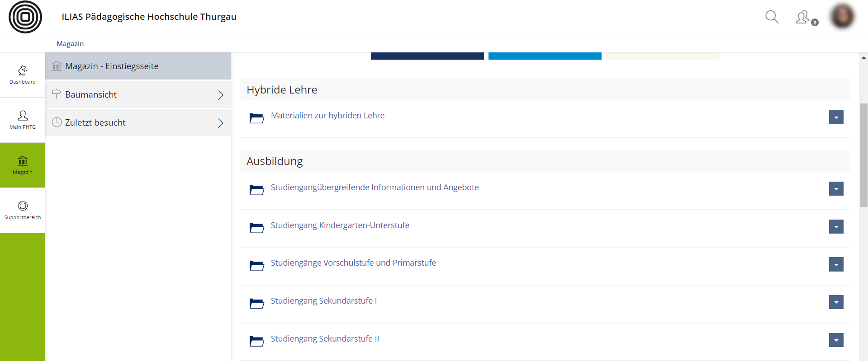Click folder icon of Materialien zur hybriden Lehre

[256, 118]
